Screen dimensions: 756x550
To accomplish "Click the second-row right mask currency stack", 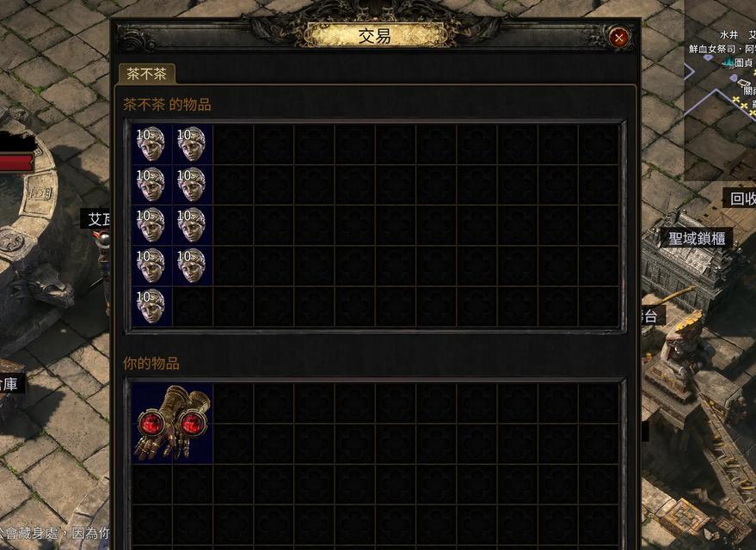I will click(x=193, y=185).
